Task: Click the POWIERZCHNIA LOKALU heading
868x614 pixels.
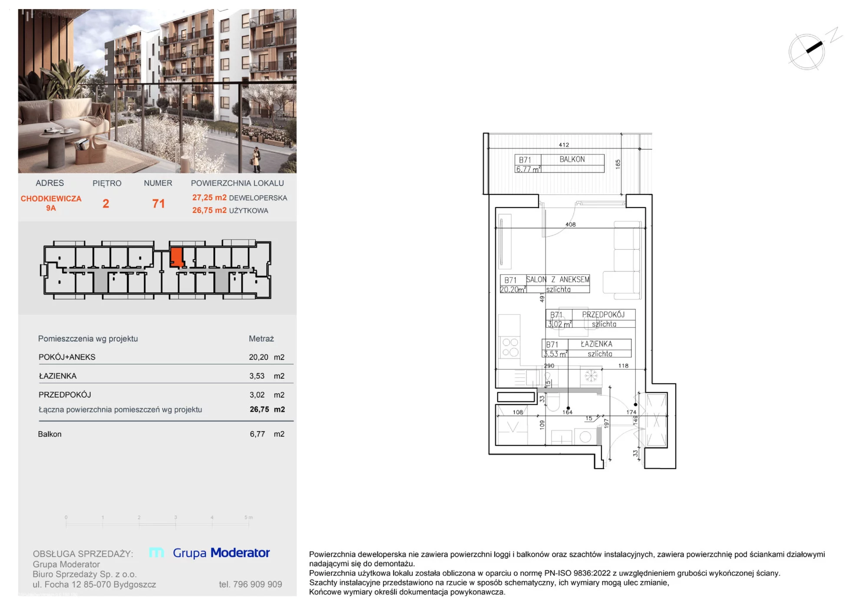Action: tap(237, 183)
